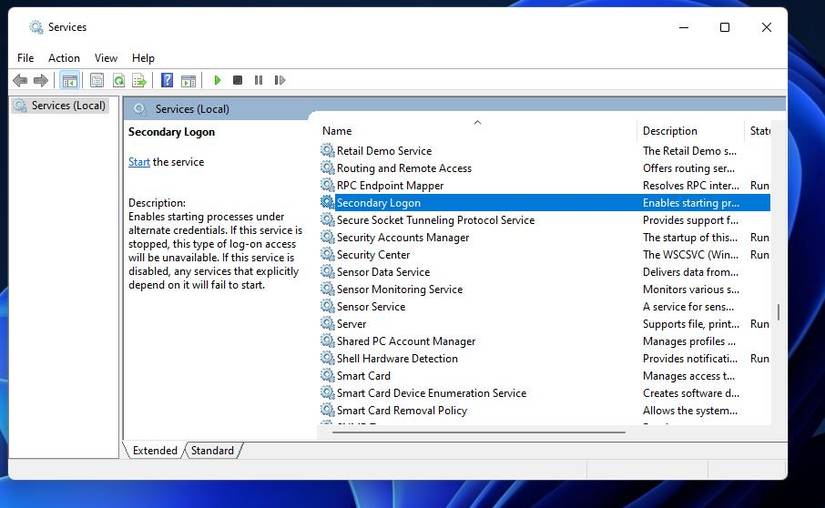Click the Stop Service square button
This screenshot has height=508, width=825.
click(x=238, y=80)
